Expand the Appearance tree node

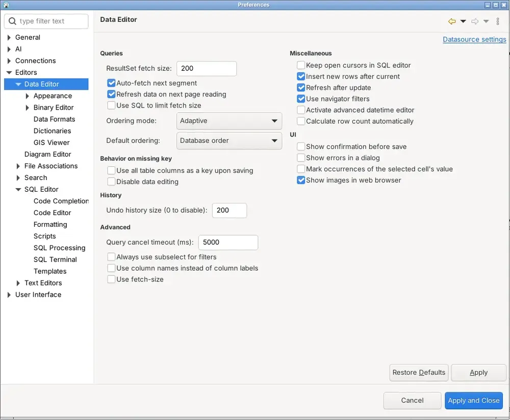coord(28,96)
